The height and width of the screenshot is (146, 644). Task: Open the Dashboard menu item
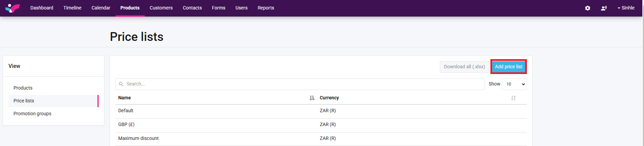point(42,8)
